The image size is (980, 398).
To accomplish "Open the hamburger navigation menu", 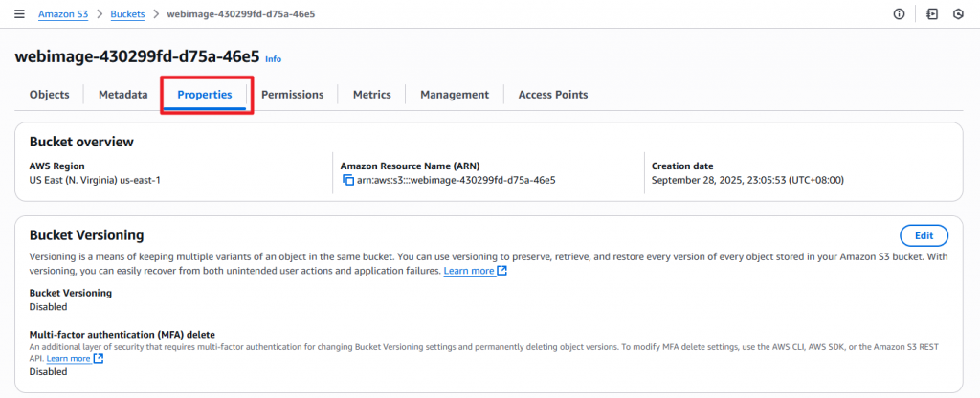I will pos(19,14).
